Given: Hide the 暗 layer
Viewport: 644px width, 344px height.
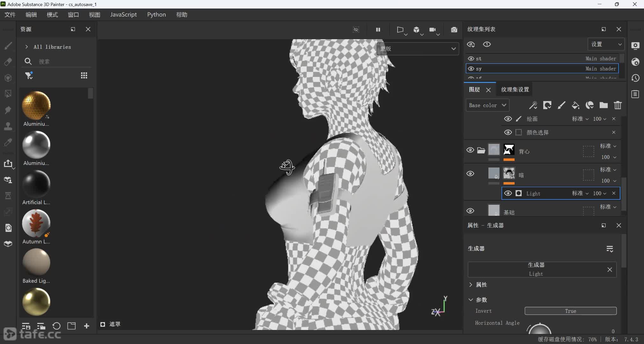Looking at the screenshot, I should coord(470,174).
